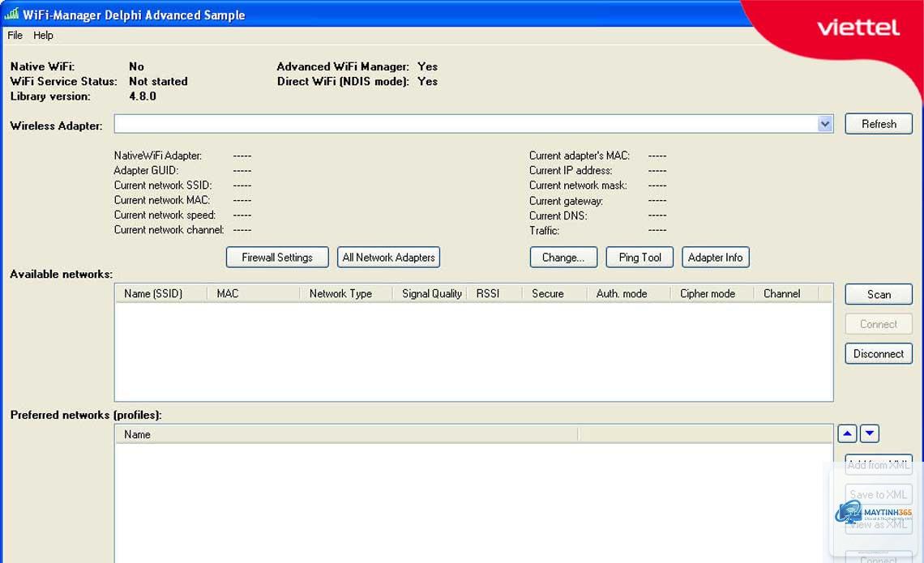Click the 'Not started' service status text
The image size is (924, 563).
click(158, 81)
